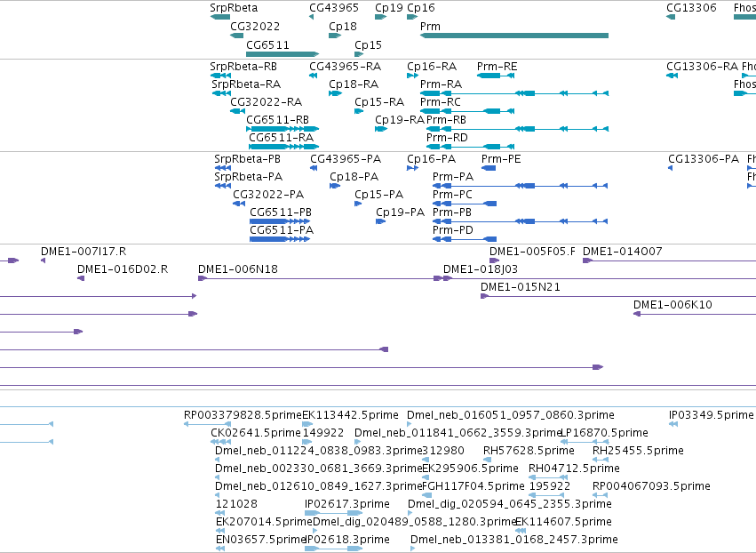The image size is (756, 553).
Task: Click protein Cp18-PA
Action: 354,177
